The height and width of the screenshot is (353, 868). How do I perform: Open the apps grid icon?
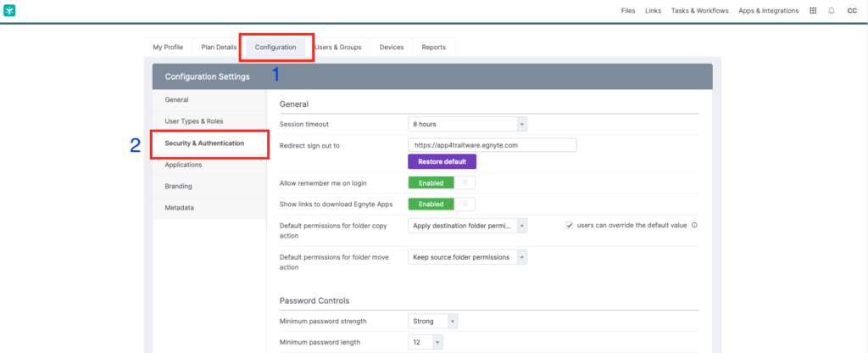click(x=813, y=10)
